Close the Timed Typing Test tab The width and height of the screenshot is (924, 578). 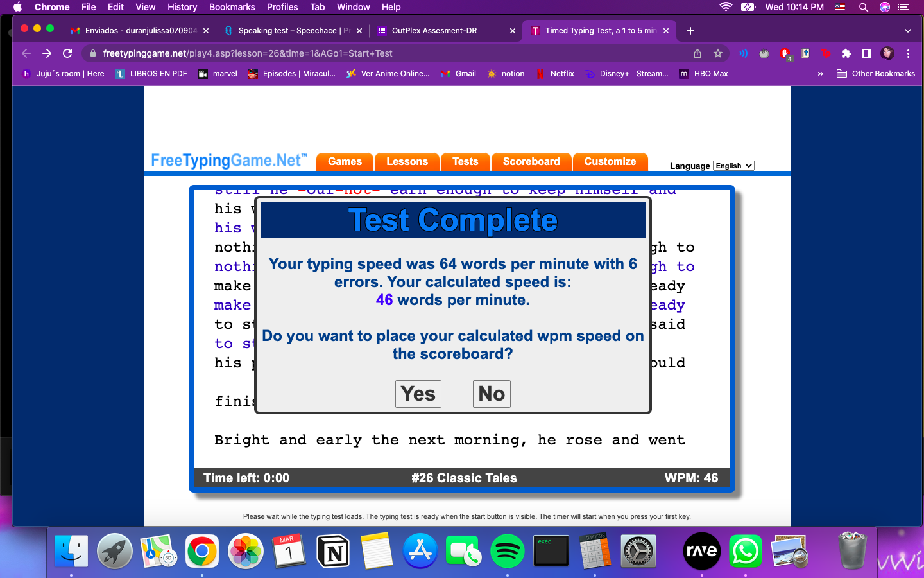pyautogui.click(x=666, y=31)
